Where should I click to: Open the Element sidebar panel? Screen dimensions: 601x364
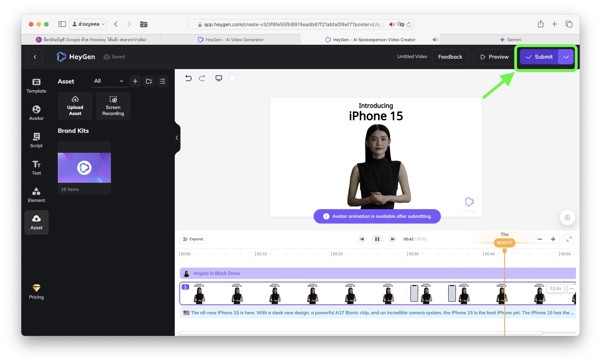(x=36, y=195)
